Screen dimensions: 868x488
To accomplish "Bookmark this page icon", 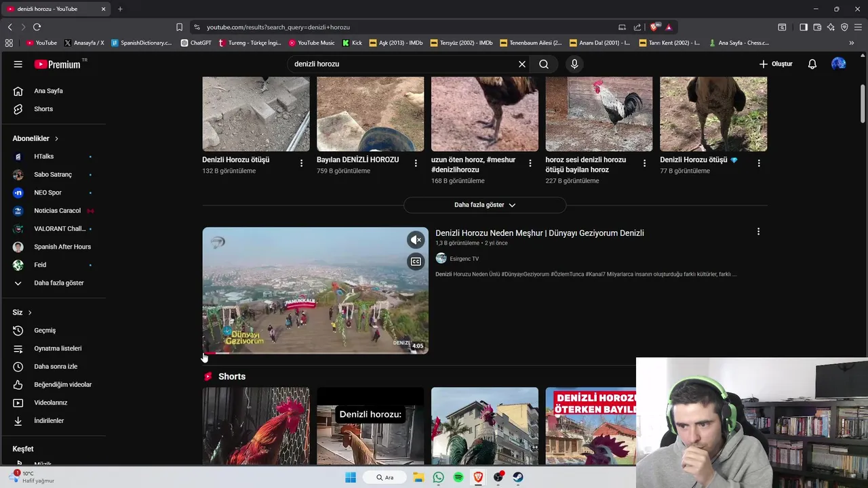I will pos(179,27).
